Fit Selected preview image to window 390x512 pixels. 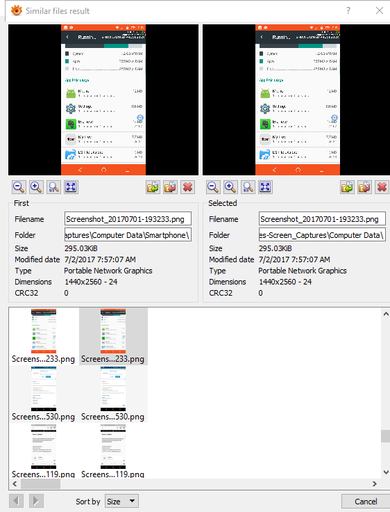coord(265,187)
